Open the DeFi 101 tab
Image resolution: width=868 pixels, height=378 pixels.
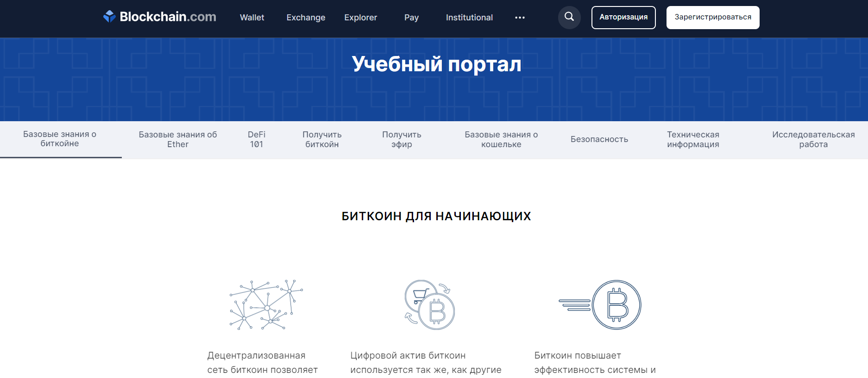click(257, 139)
